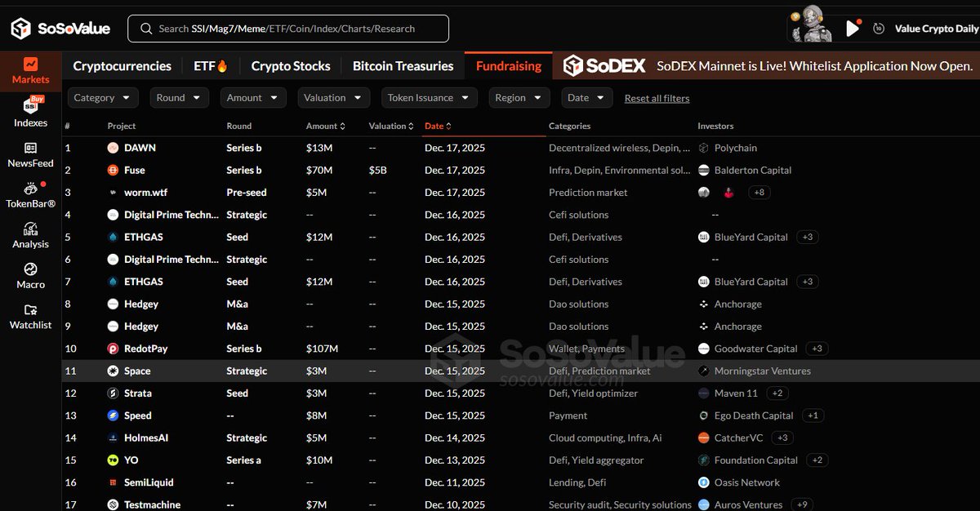This screenshot has width=980, height=511.
Task: Switch to the Crypto Stocks tab
Action: click(291, 66)
